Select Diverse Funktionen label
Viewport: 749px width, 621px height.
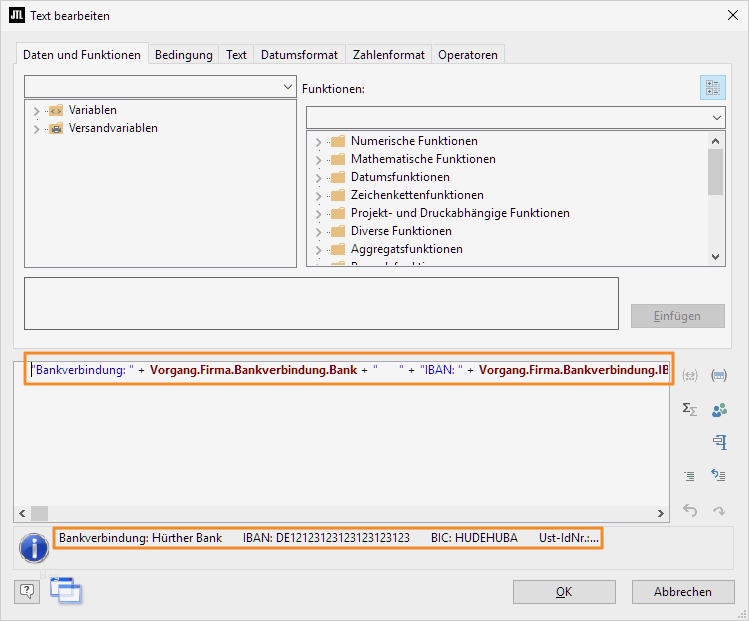pos(401,231)
